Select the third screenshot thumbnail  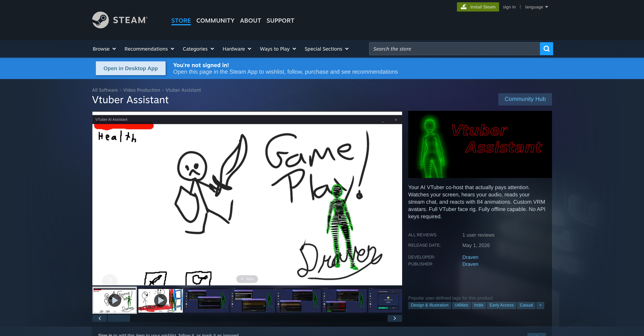tap(206, 300)
